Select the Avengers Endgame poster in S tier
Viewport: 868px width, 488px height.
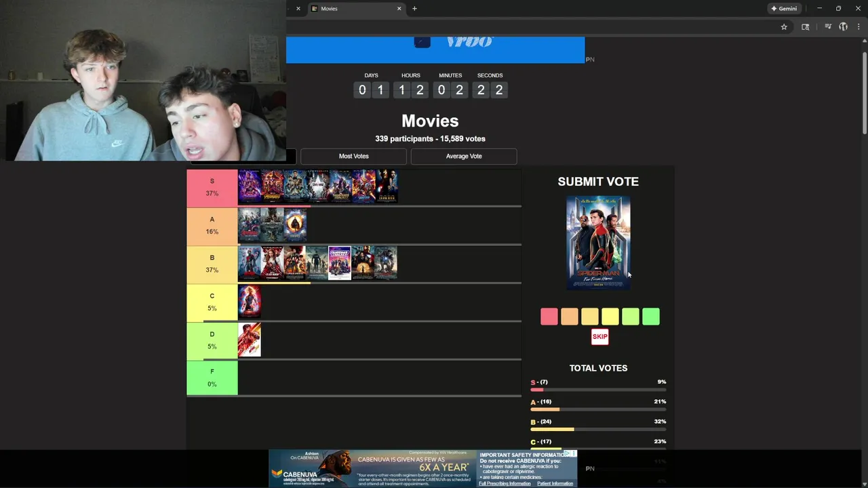(x=250, y=186)
